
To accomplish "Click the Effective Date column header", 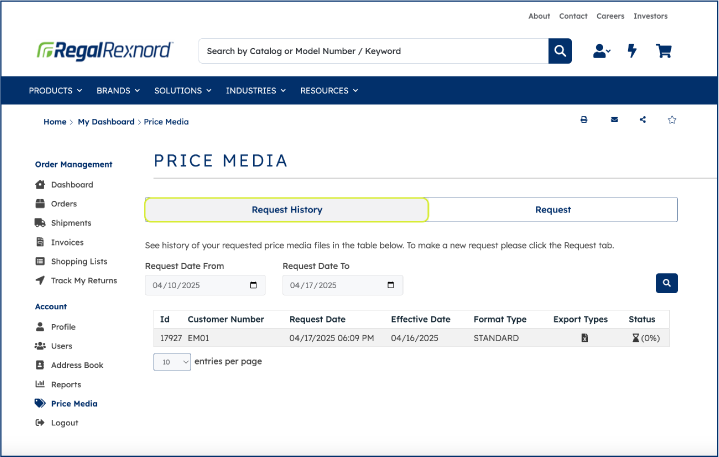I will (420, 319).
